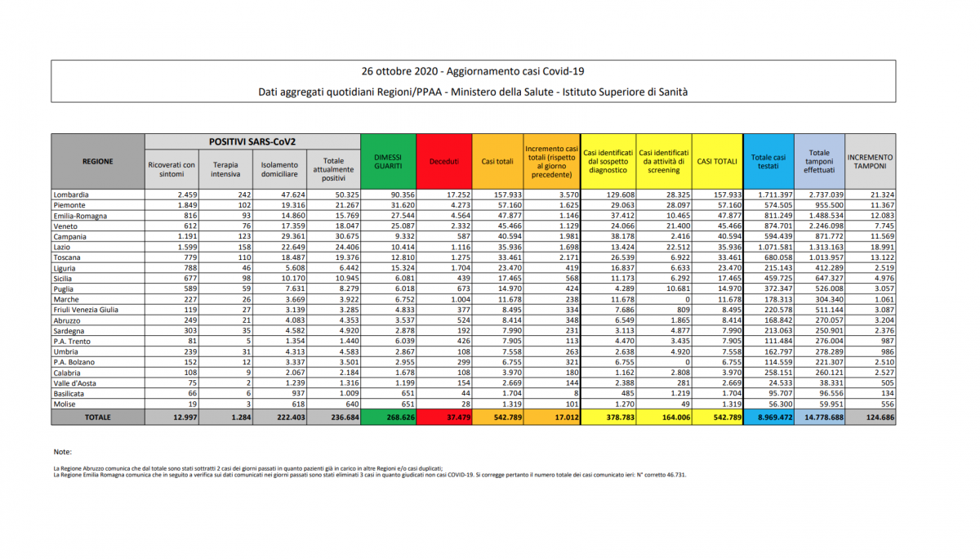The image size is (980, 559).
Task: Select the TOTALE row label
Action: (x=98, y=417)
